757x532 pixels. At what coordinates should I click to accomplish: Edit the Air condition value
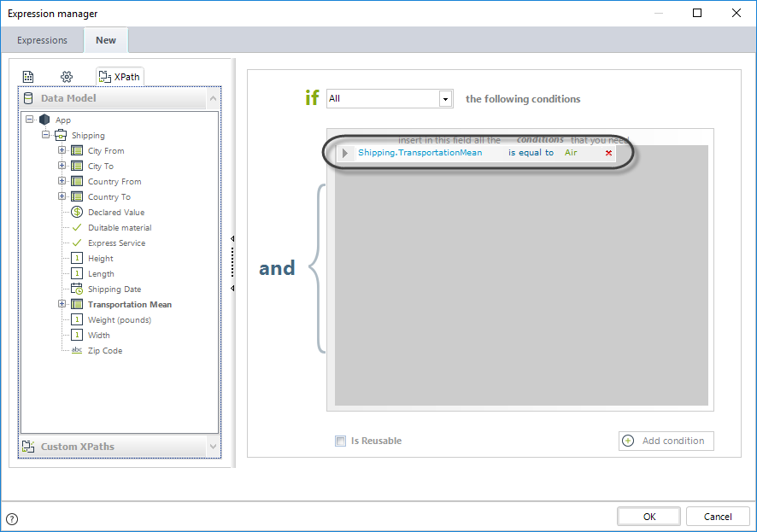coord(571,152)
